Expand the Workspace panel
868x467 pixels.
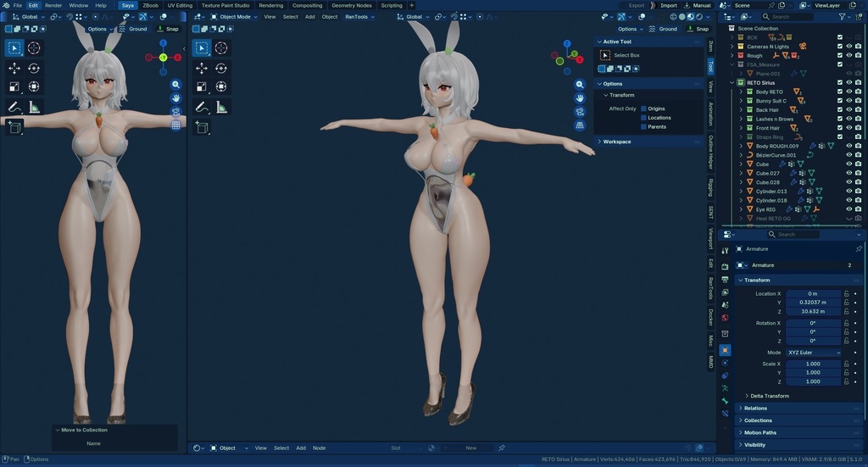point(648,142)
